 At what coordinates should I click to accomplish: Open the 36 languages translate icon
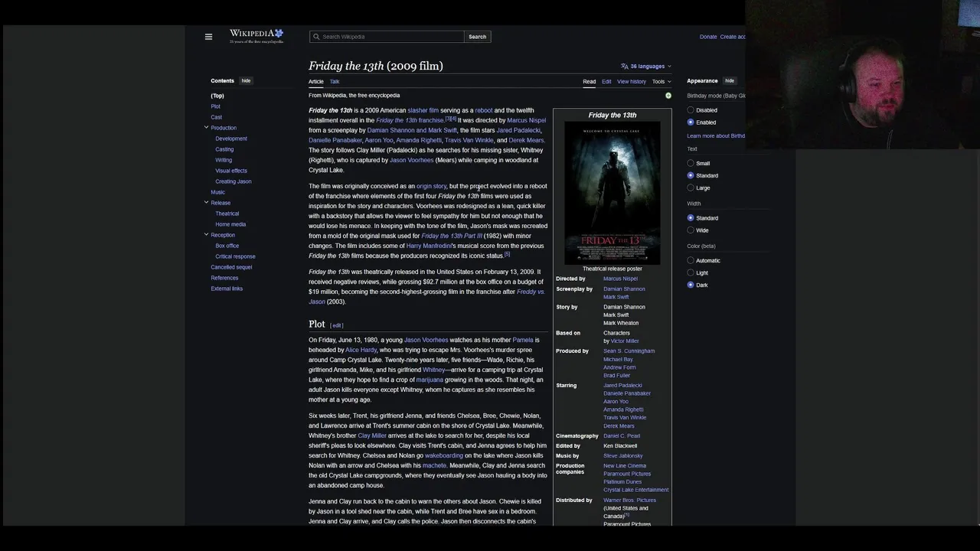[x=625, y=67]
